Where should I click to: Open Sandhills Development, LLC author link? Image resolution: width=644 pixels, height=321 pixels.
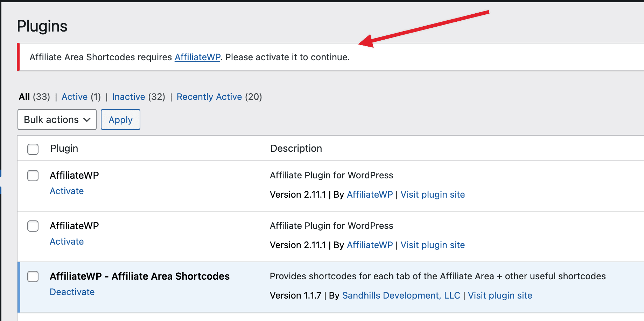401,295
